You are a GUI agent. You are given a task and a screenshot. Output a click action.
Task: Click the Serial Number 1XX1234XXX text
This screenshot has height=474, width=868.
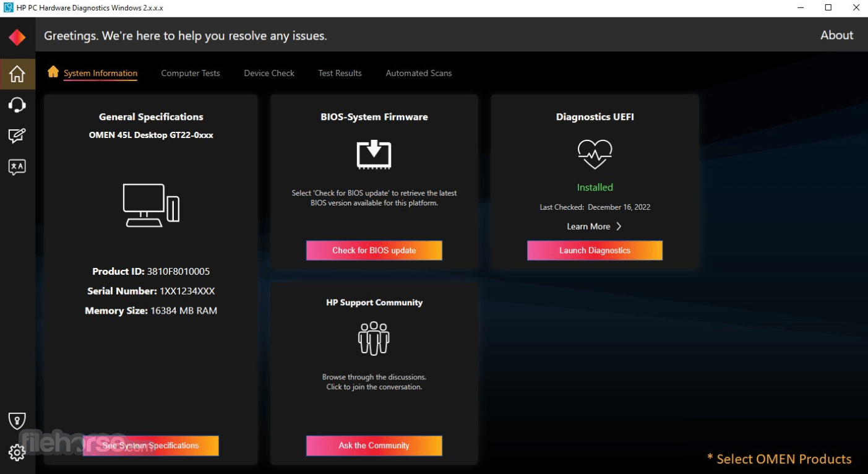(x=151, y=291)
